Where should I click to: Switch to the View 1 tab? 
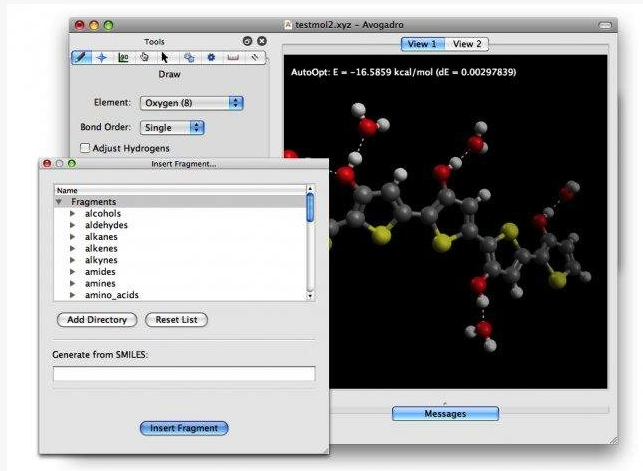[422, 44]
